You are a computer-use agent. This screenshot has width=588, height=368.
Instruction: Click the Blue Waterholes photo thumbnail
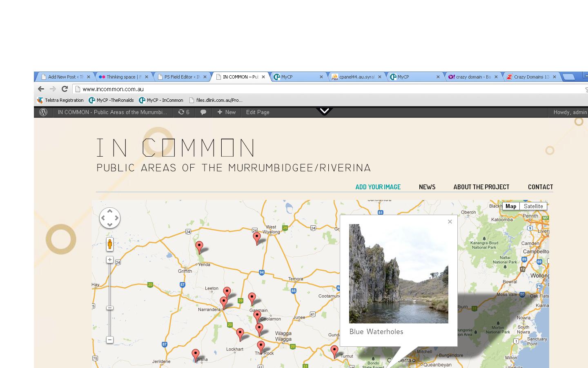[x=399, y=274]
